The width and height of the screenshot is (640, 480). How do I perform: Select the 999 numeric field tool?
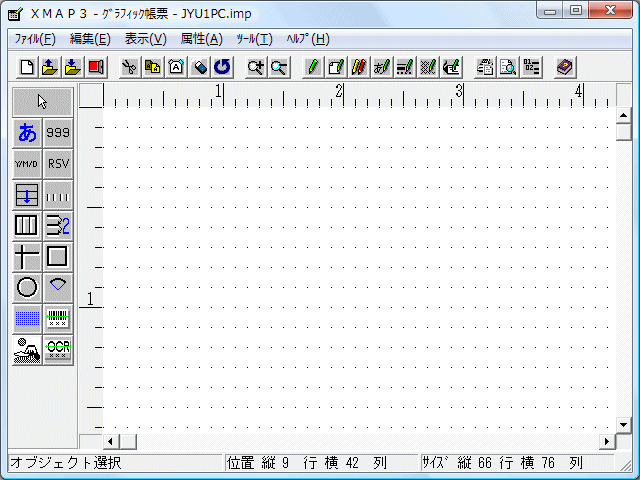(58, 133)
